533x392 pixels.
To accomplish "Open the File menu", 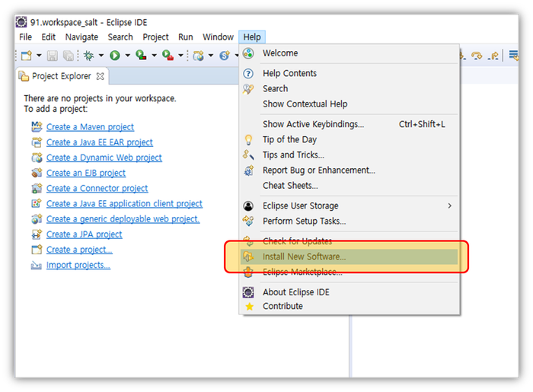I will pos(25,37).
